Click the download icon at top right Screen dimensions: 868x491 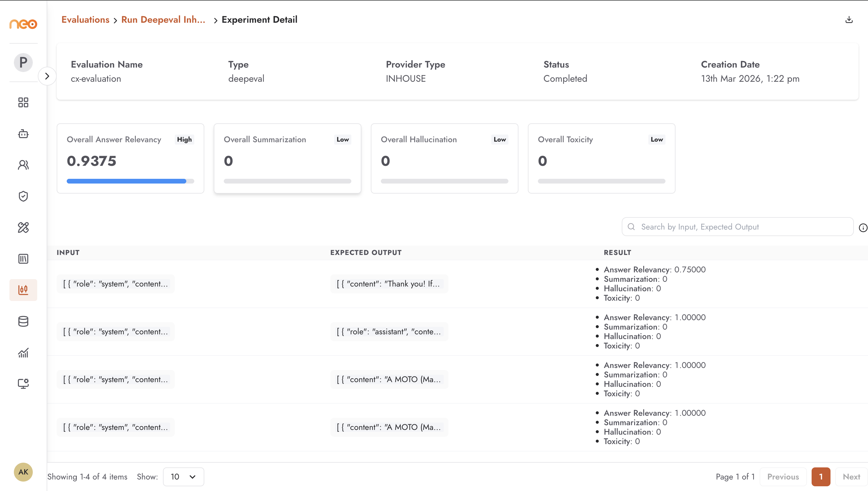(x=849, y=20)
